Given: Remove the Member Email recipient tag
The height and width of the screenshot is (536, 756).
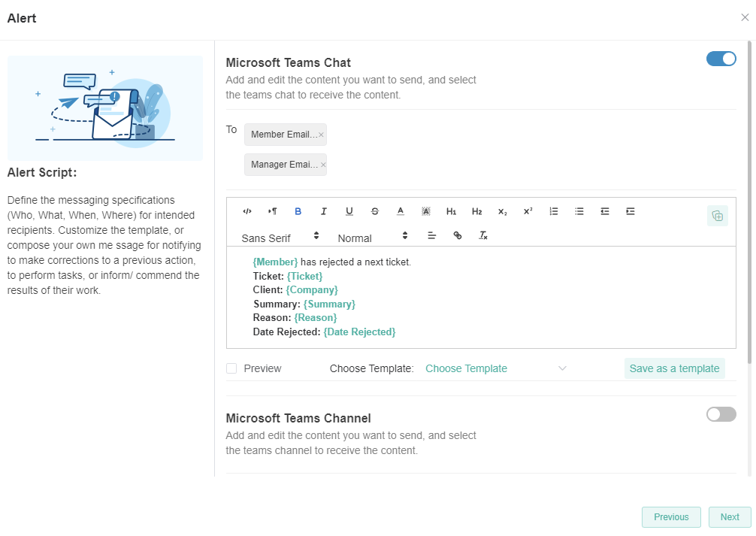Looking at the screenshot, I should pos(321,135).
